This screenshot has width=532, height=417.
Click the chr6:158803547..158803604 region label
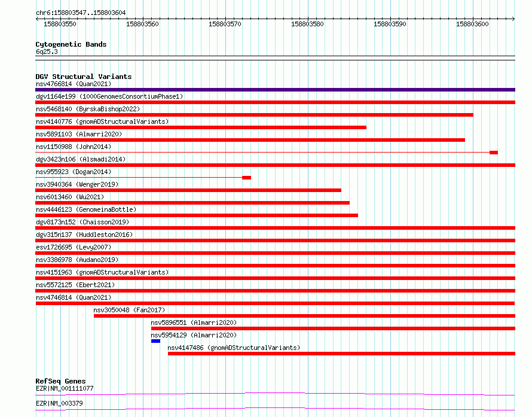click(81, 13)
